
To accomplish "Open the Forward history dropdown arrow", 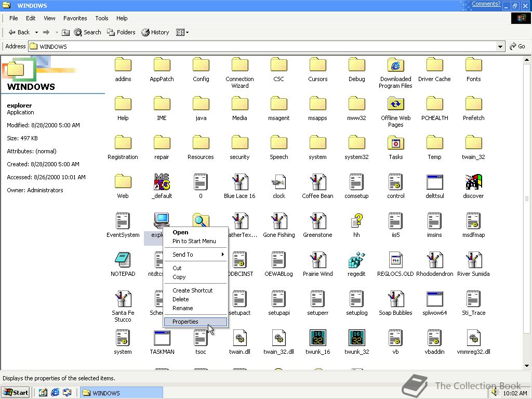I will (56, 33).
